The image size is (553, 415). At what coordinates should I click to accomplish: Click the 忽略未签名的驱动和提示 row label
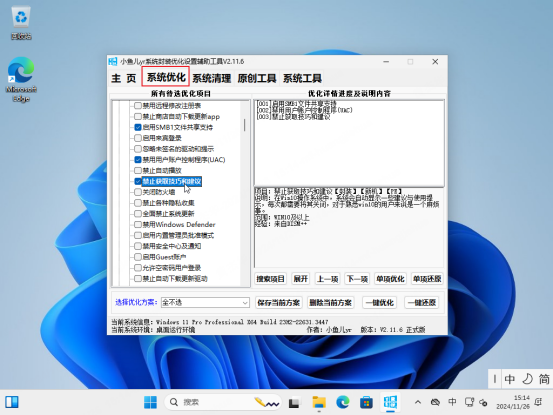178,149
